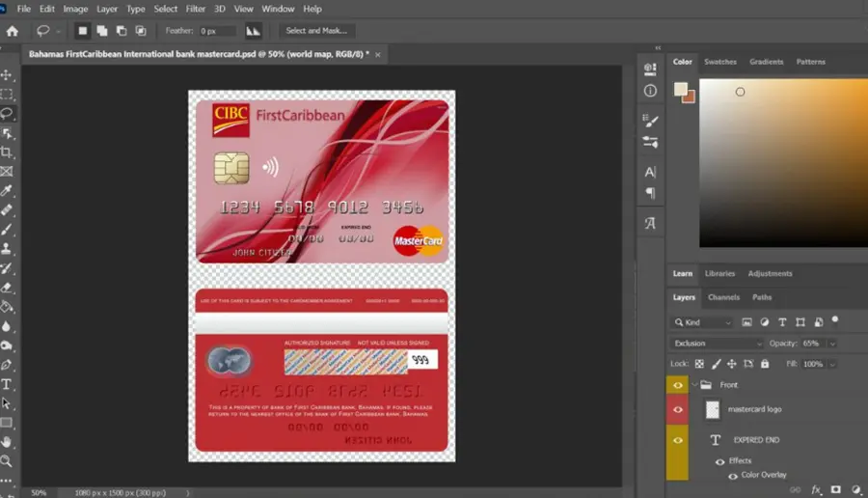
Task: Hide the EXPIRED END text layer
Action: tap(678, 440)
